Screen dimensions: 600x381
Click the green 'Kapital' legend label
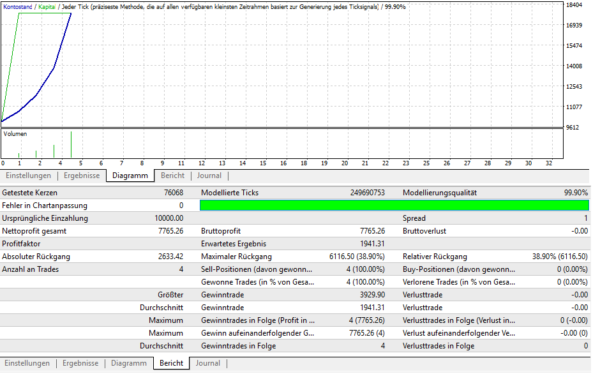point(47,7)
